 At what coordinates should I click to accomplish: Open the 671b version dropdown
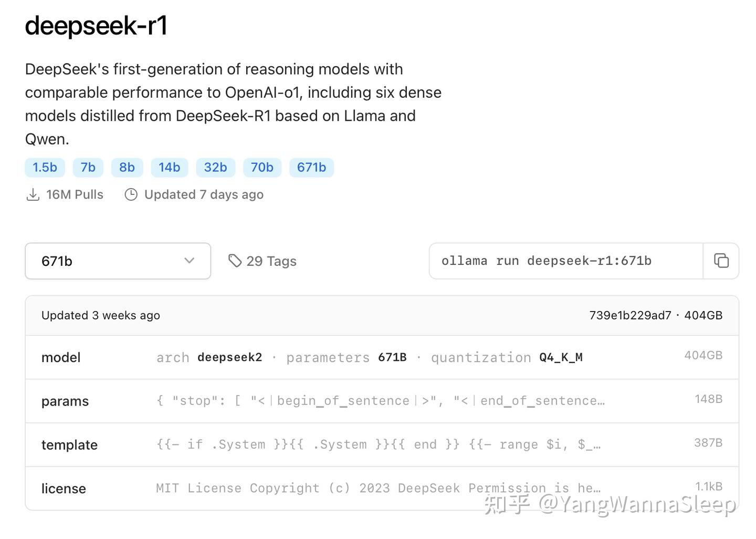(118, 261)
